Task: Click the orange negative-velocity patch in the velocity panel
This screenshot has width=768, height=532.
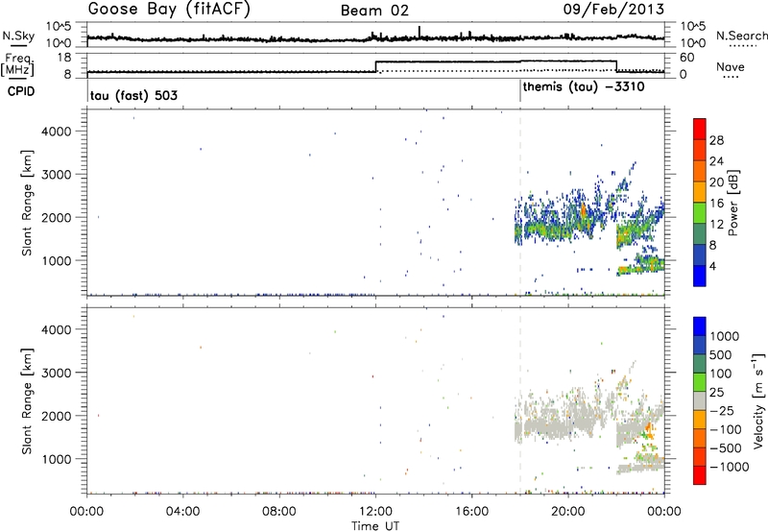Action: 650,430
